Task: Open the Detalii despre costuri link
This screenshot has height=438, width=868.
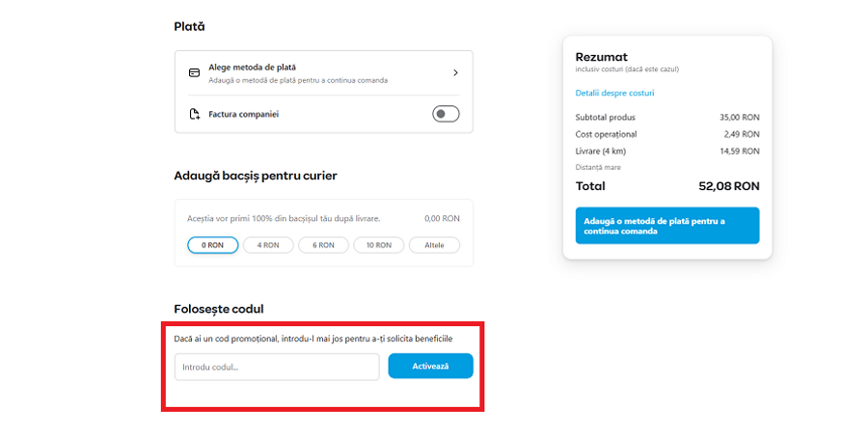Action: point(614,93)
